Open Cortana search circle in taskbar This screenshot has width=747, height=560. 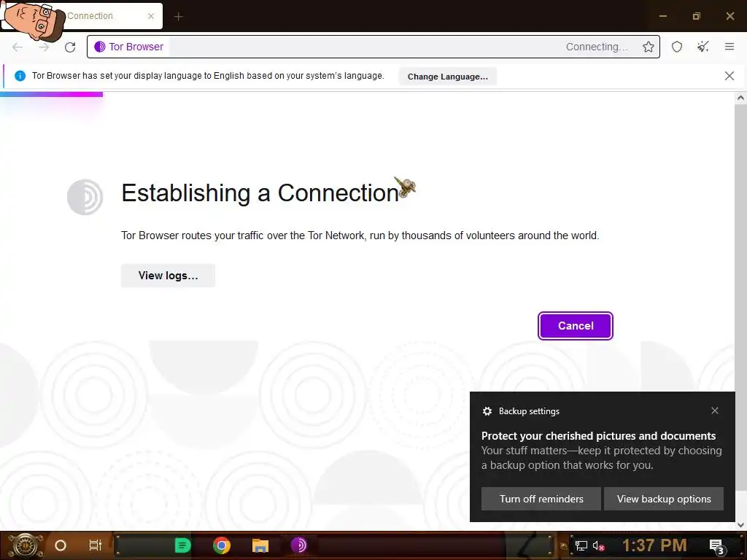[61, 545]
